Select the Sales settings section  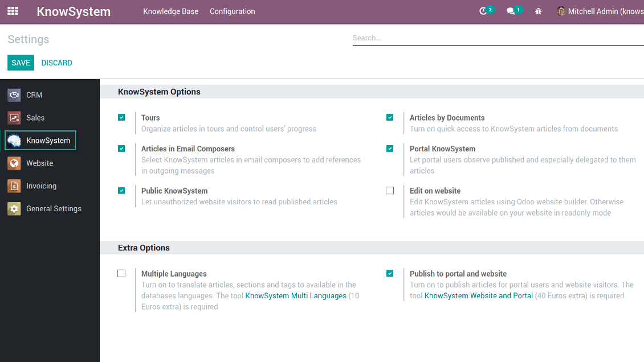(x=34, y=117)
